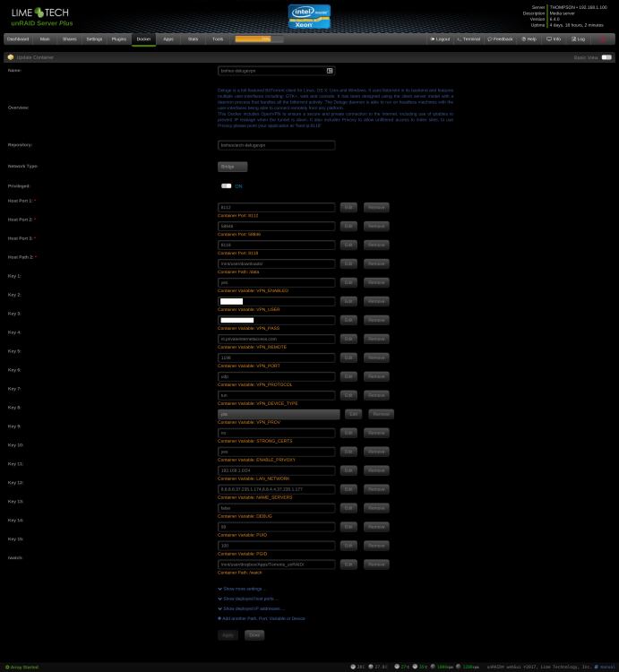Open the Settings tab
The height and width of the screenshot is (672, 619).
[x=94, y=39]
